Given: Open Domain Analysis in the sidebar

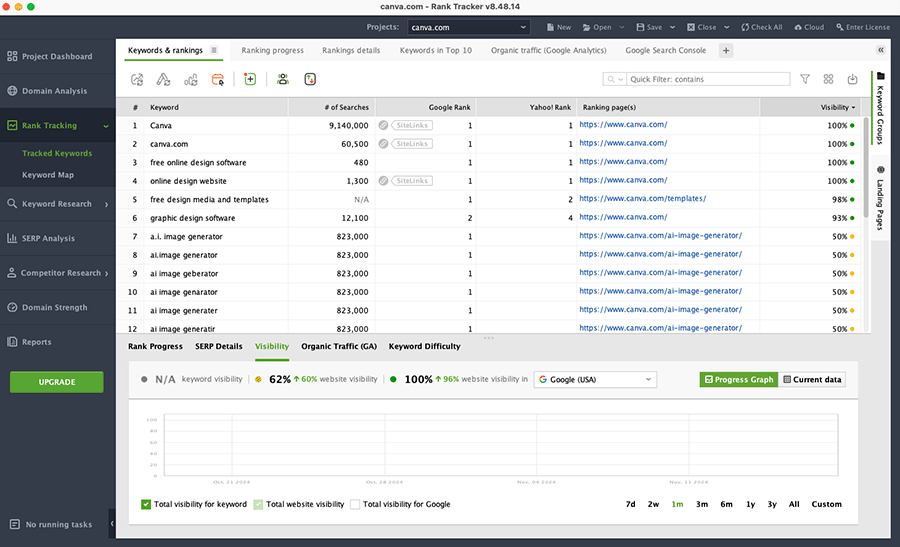Looking at the screenshot, I should coord(57,91).
